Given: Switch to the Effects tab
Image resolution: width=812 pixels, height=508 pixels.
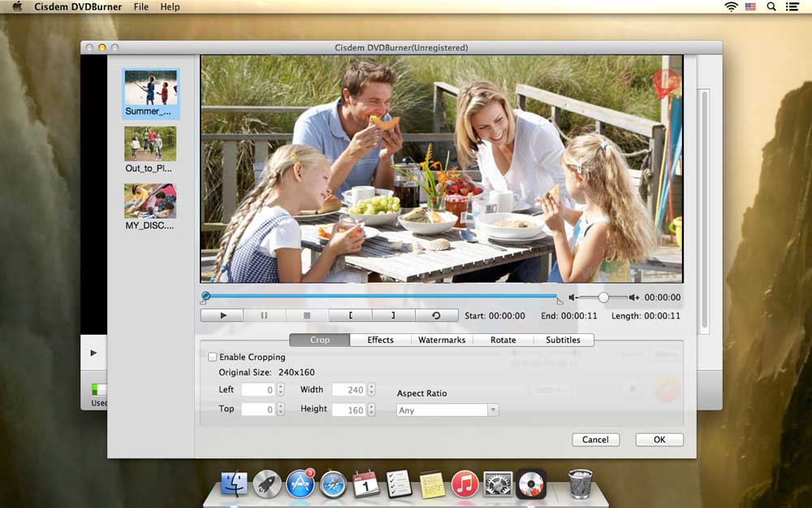Looking at the screenshot, I should tap(380, 340).
